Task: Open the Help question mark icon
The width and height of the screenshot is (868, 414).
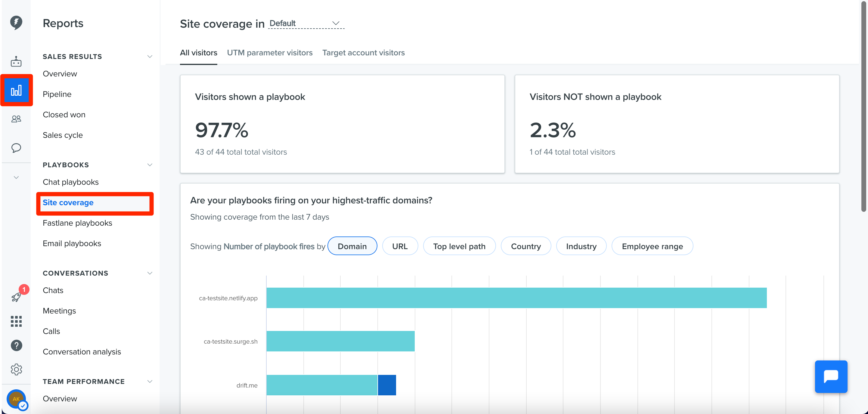Action: [x=16, y=345]
